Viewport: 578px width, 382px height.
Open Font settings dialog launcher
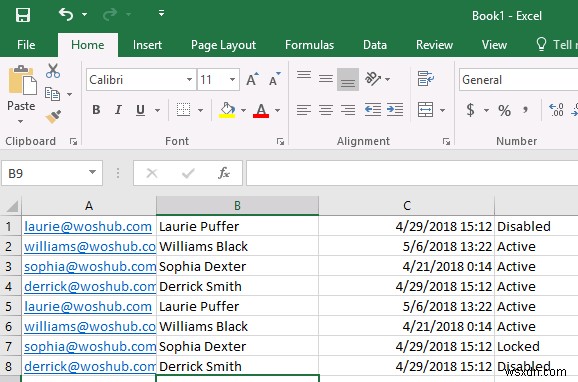(x=281, y=142)
